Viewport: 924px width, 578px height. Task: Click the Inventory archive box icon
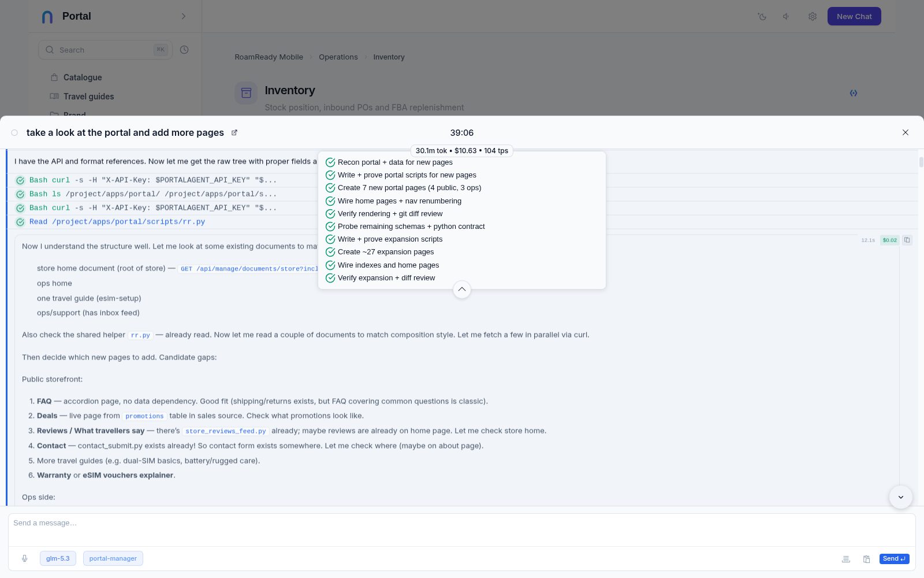pos(246,93)
